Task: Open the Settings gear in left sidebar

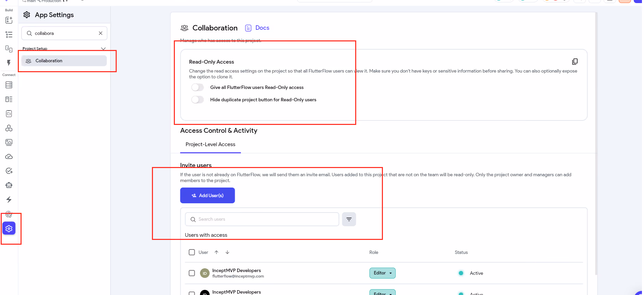Action: [x=9, y=229]
